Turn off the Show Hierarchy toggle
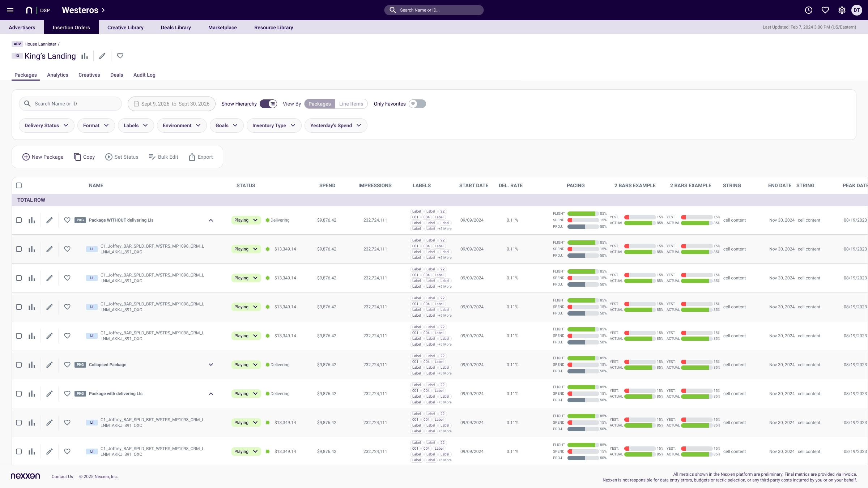The image size is (868, 488). (268, 104)
